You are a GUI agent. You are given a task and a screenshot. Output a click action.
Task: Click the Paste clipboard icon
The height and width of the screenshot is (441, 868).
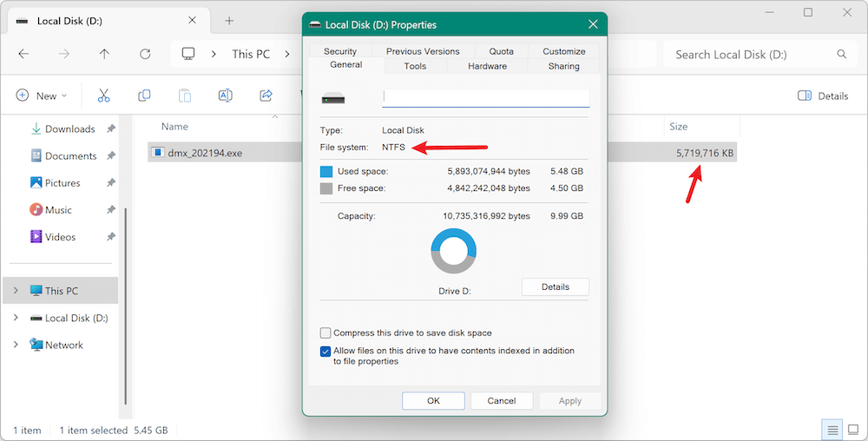click(184, 95)
